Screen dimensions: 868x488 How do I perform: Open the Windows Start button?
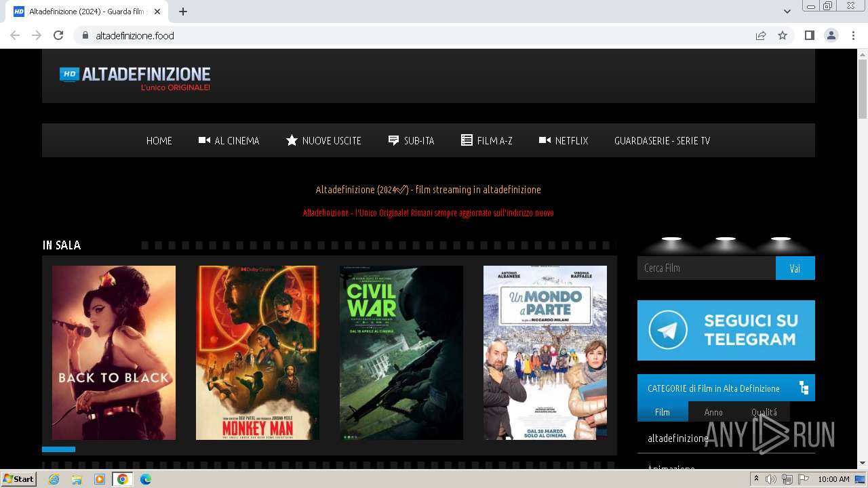(x=18, y=479)
